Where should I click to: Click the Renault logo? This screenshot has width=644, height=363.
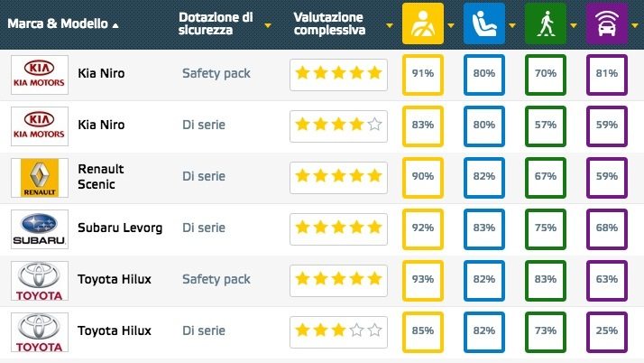click(x=39, y=177)
